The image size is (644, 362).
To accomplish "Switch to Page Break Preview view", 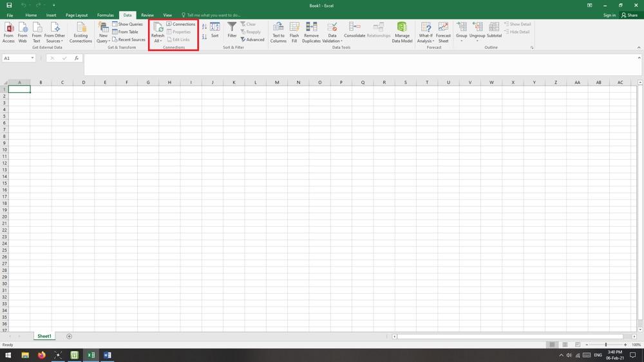I will [577, 345].
